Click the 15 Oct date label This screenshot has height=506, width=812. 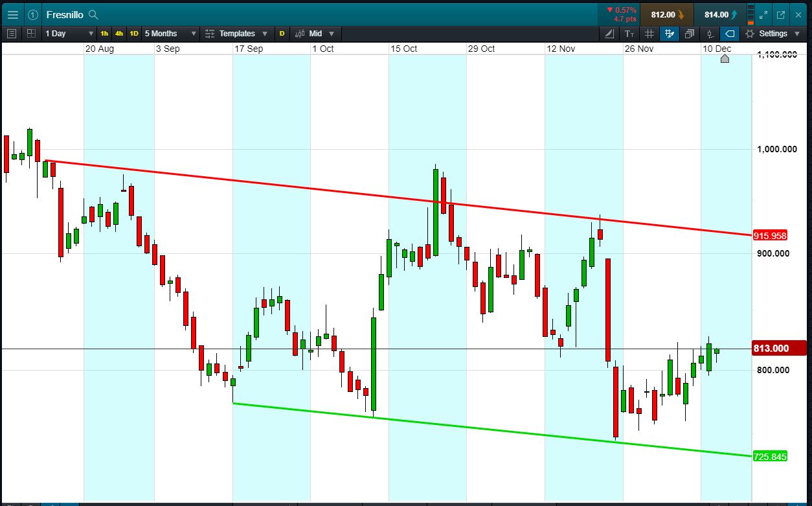click(x=403, y=49)
